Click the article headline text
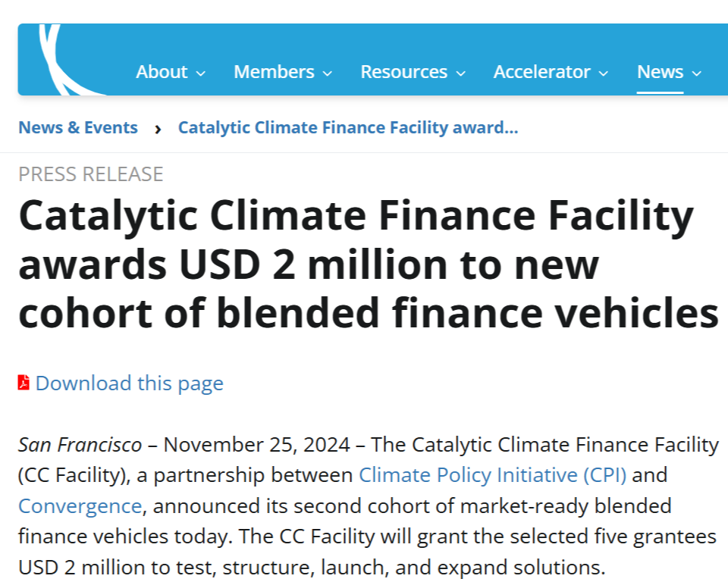This screenshot has height=582, width=728. [369, 264]
